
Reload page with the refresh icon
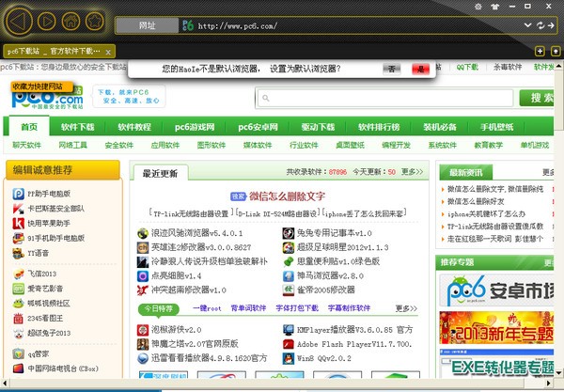pos(540,25)
